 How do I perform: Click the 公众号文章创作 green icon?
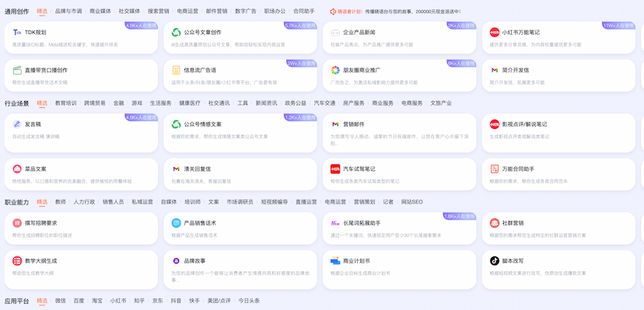[x=177, y=33]
